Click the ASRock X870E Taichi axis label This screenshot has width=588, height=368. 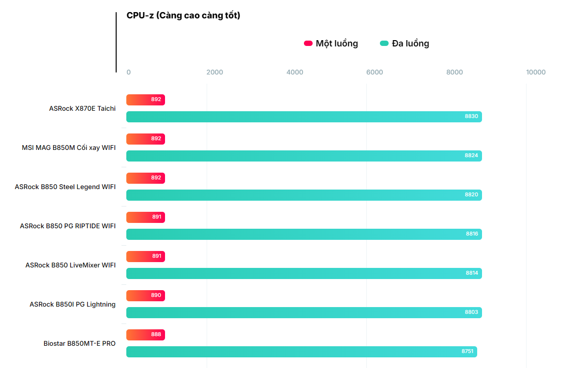82,108
